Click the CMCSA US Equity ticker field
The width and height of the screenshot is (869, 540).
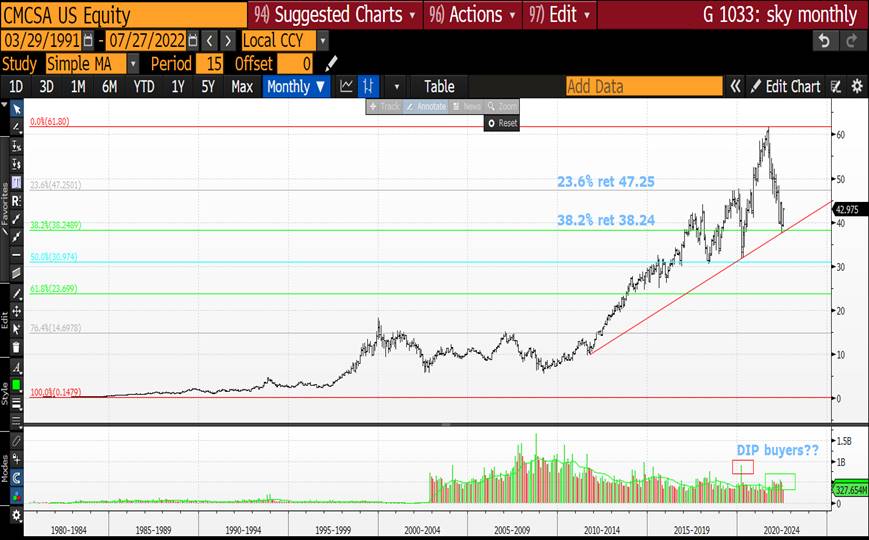(x=124, y=14)
